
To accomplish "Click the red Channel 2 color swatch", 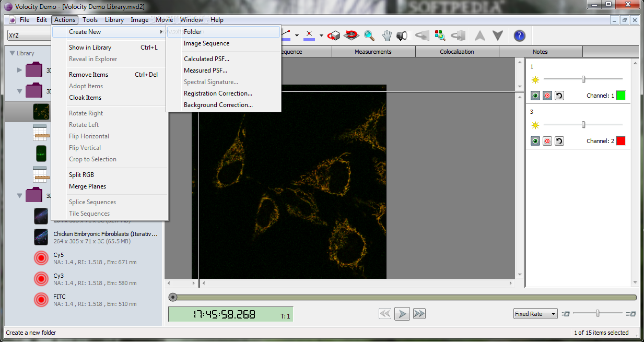I will point(620,141).
